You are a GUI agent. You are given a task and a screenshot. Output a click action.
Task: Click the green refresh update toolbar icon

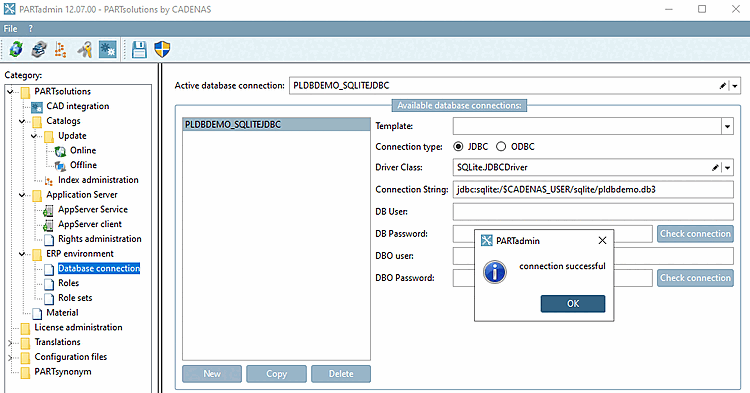pos(16,49)
